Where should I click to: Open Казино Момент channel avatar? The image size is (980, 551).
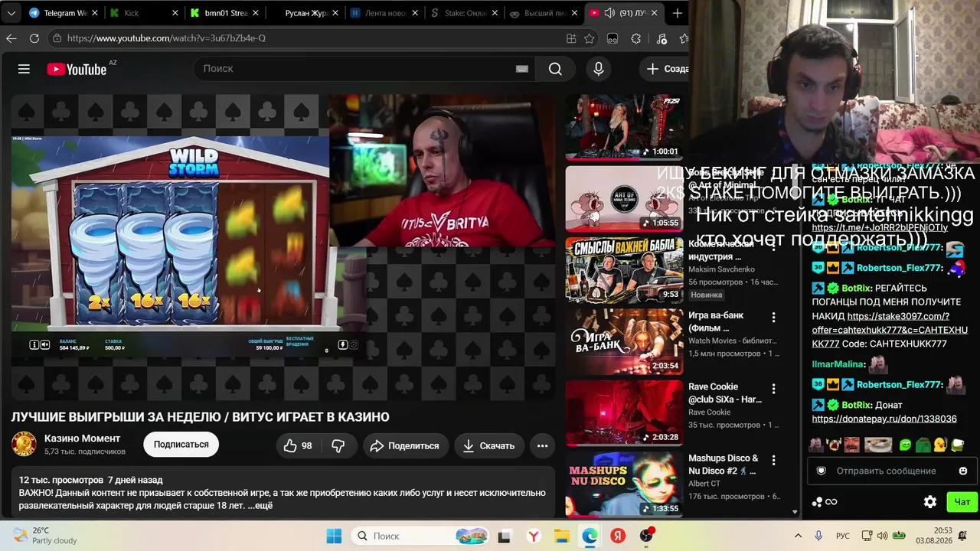coord(24,444)
